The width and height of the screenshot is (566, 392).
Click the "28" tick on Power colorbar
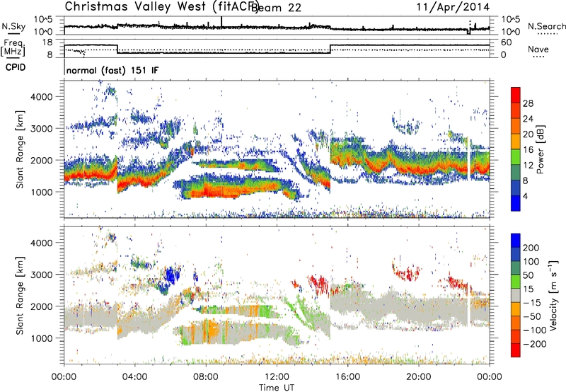(528, 103)
